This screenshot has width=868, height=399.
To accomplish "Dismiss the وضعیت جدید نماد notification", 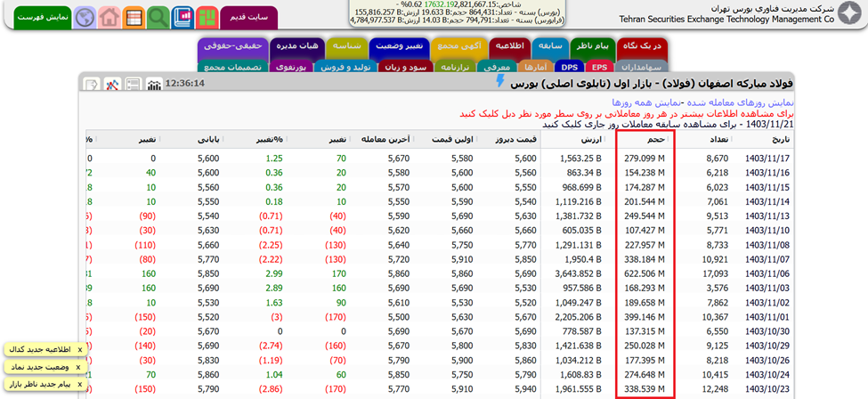I will (x=78, y=367).
